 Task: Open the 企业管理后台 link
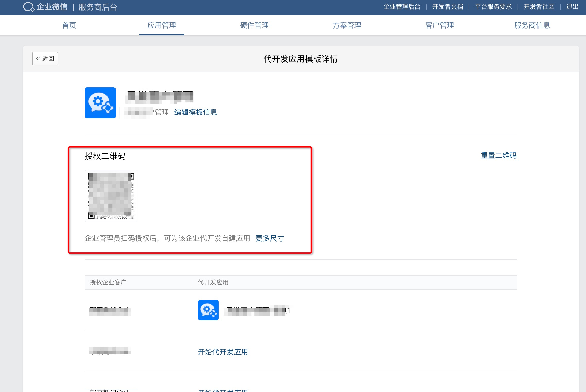pos(402,7)
